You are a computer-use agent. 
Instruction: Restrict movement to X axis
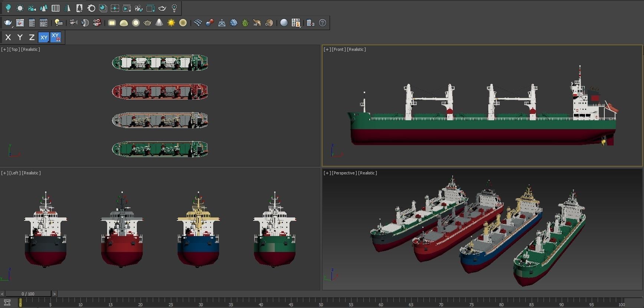pos(8,37)
